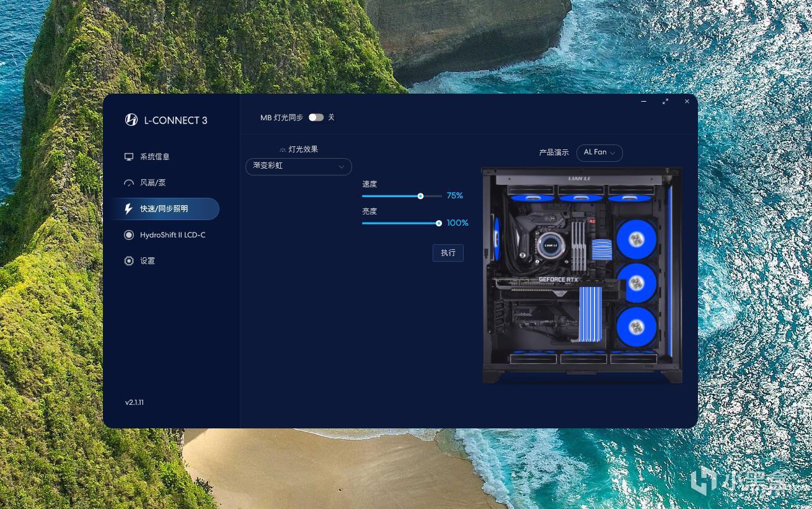This screenshot has height=509, width=812.
Task: Toggle the MB 灯光同步 switch
Action: pyautogui.click(x=316, y=117)
